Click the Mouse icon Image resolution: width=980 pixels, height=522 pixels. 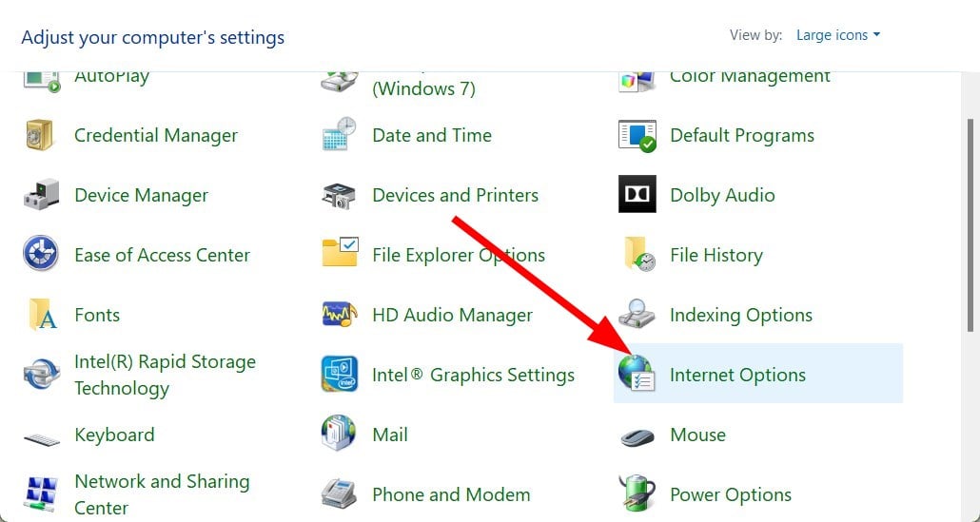click(x=637, y=436)
